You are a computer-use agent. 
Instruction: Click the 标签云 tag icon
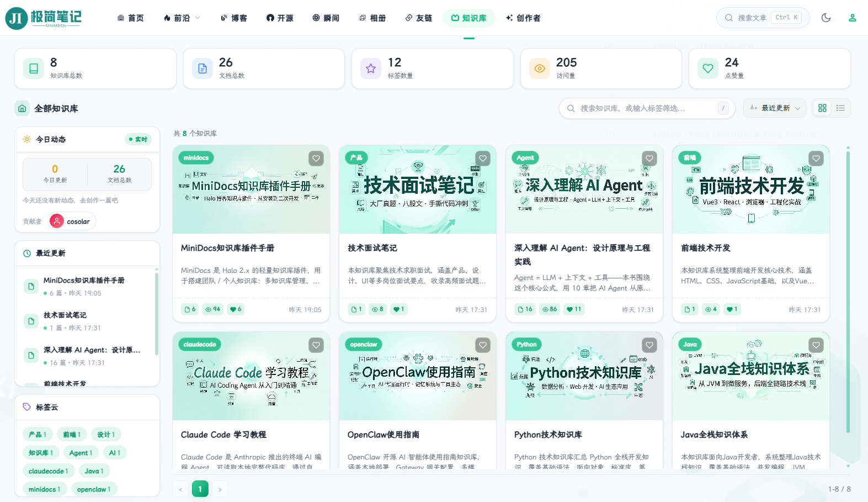click(27, 407)
